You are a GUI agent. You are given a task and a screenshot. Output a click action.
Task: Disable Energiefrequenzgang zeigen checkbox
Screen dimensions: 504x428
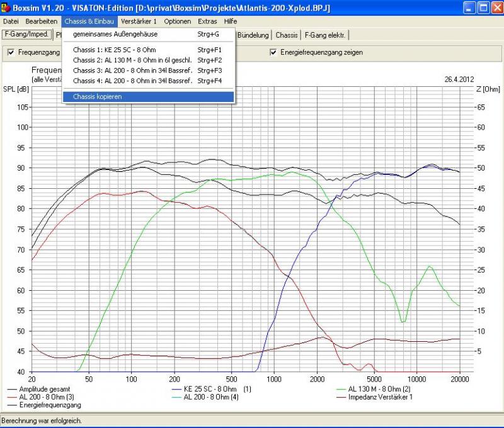pyautogui.click(x=273, y=52)
